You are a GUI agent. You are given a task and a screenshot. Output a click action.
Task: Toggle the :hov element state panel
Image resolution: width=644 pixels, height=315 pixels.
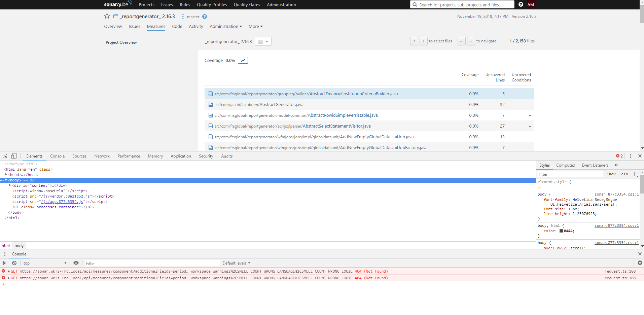pyautogui.click(x=611, y=174)
